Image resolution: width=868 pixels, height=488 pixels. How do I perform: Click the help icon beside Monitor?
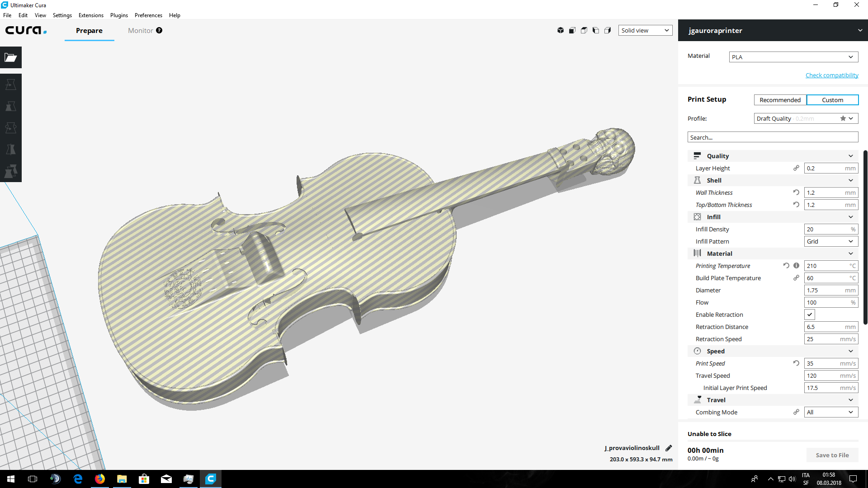pos(159,30)
